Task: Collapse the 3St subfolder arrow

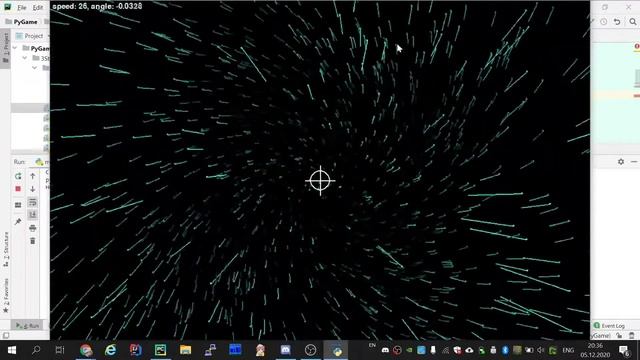Action: (25, 58)
